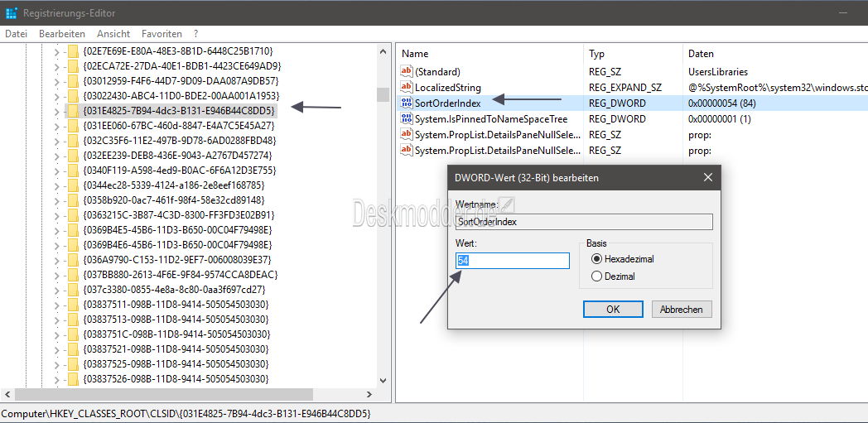Click the 0x00000054 (84) data cell
Viewport: 868px width, 423px height.
pyautogui.click(x=722, y=103)
